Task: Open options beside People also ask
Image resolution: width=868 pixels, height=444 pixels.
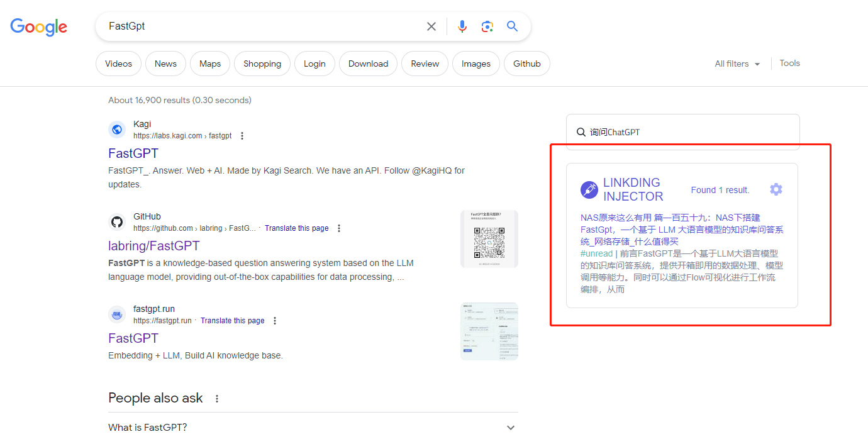Action: (x=217, y=399)
